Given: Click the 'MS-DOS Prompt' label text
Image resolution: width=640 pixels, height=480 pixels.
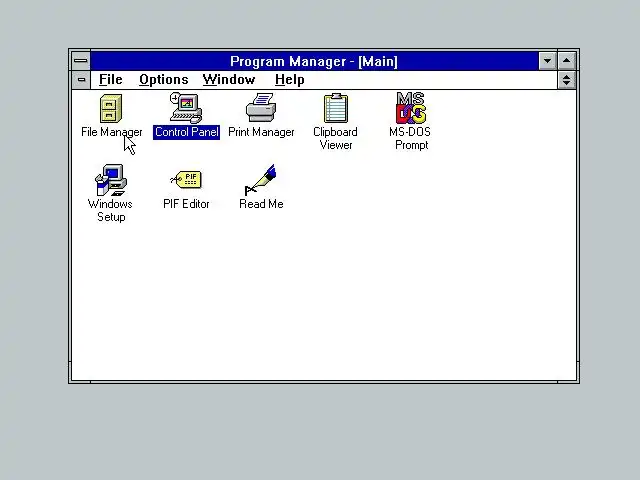Looking at the screenshot, I should click(x=410, y=138).
